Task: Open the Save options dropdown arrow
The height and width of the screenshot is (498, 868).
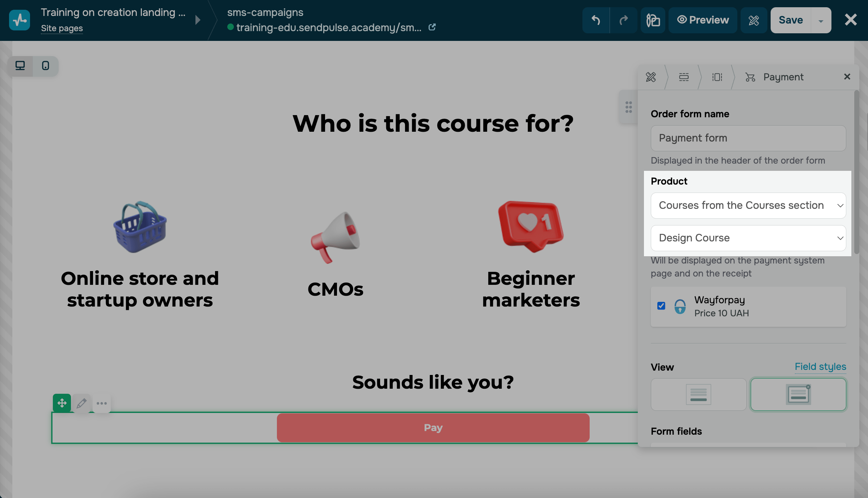Action: (821, 21)
